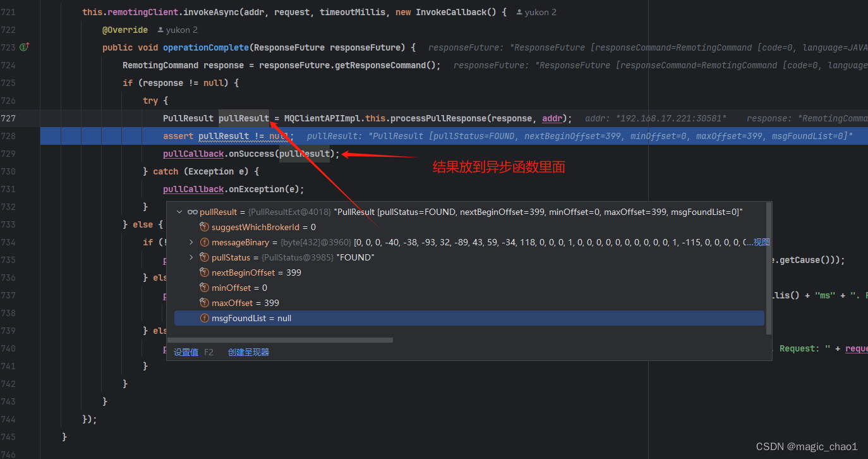Click the field icon of messageBinary
The width and height of the screenshot is (868, 459).
pos(204,242)
